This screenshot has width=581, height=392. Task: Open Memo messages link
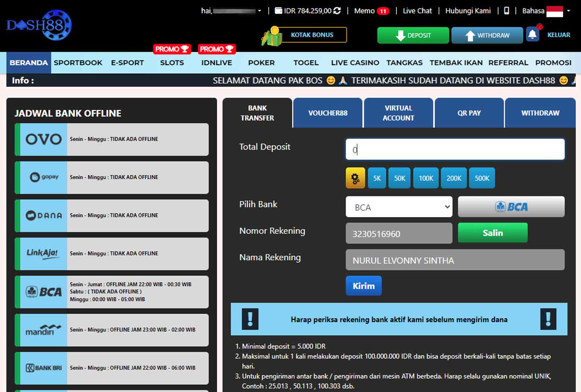364,11
